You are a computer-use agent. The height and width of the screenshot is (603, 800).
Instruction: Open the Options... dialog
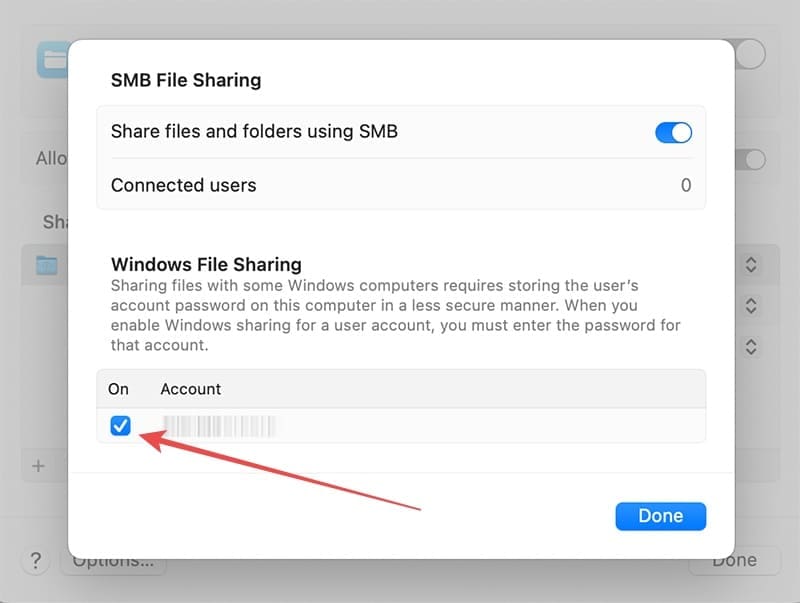[113, 560]
